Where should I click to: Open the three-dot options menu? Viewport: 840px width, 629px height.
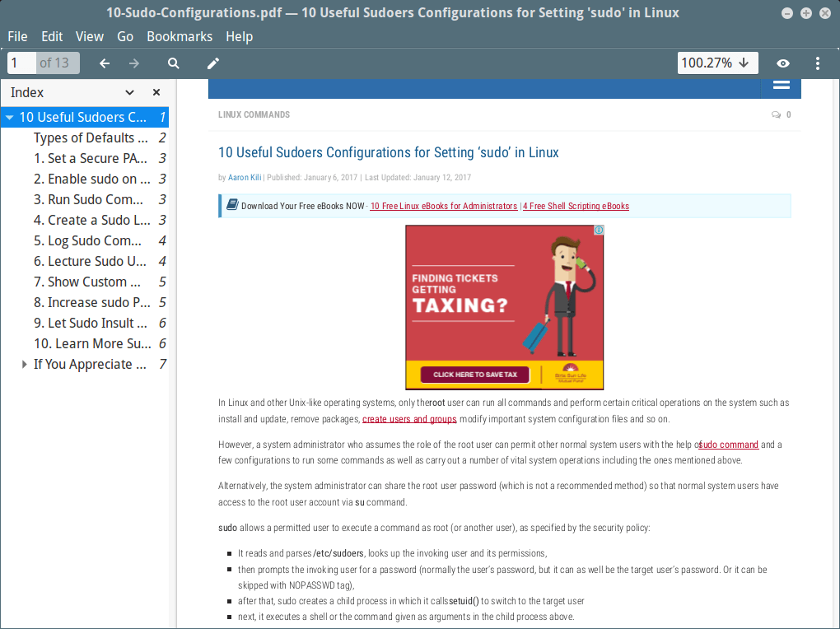tap(818, 63)
